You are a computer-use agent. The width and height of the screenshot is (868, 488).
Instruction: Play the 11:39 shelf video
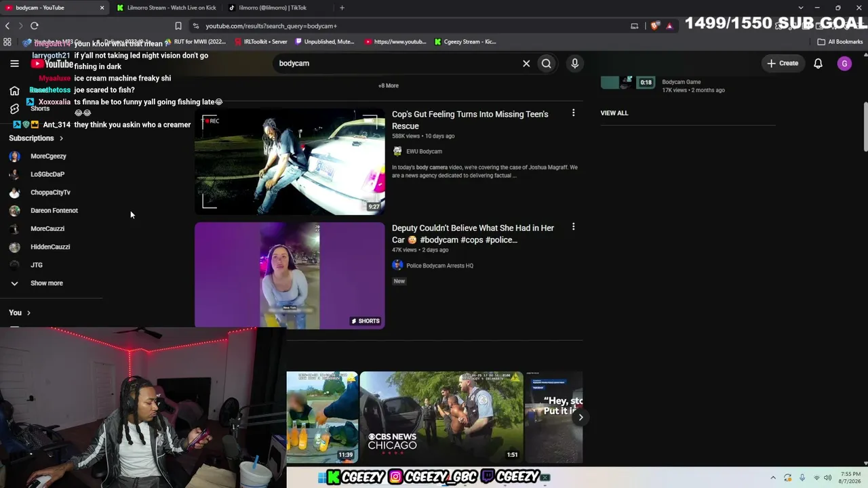pyautogui.click(x=322, y=417)
